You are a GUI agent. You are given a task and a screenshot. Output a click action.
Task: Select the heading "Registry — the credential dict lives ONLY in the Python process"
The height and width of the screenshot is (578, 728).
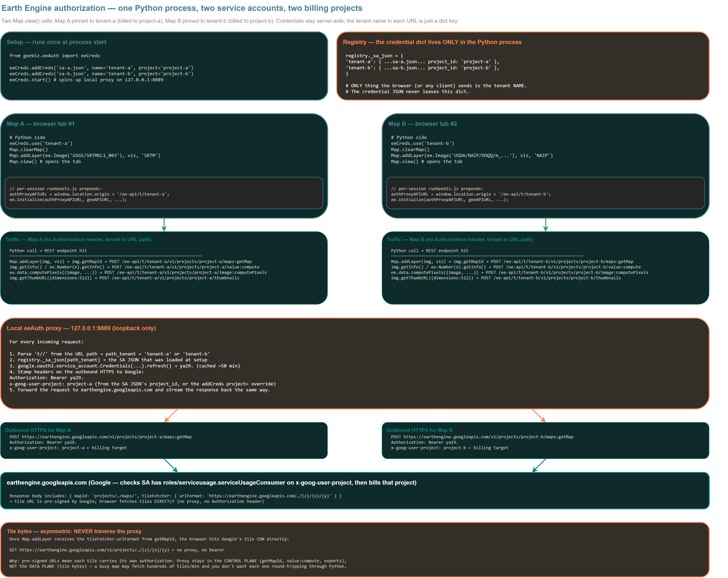tap(432, 42)
